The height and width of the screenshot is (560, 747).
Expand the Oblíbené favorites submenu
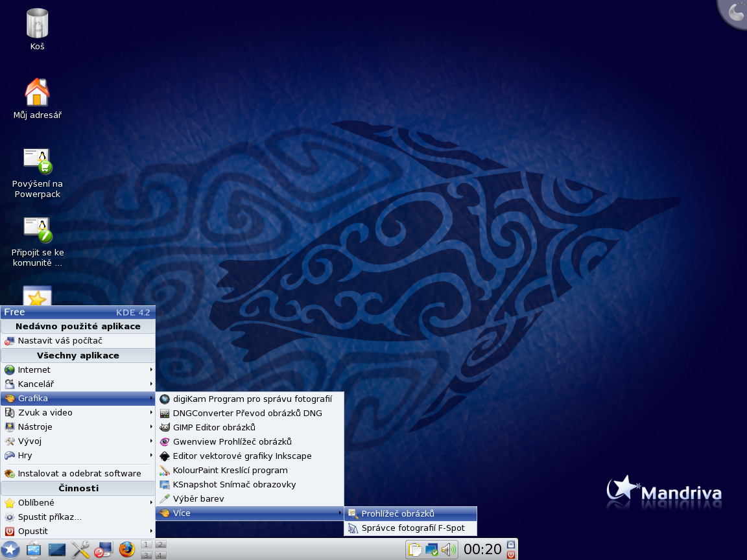pyautogui.click(x=78, y=502)
